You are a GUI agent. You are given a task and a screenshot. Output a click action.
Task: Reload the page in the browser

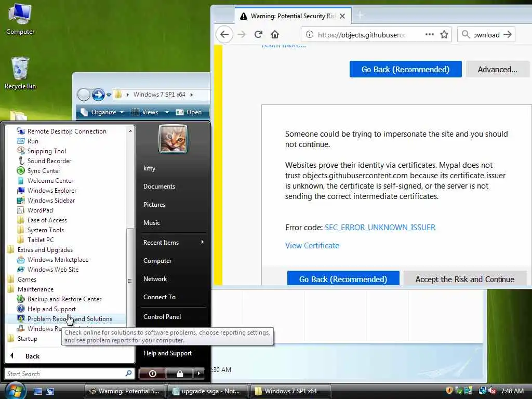point(258,34)
